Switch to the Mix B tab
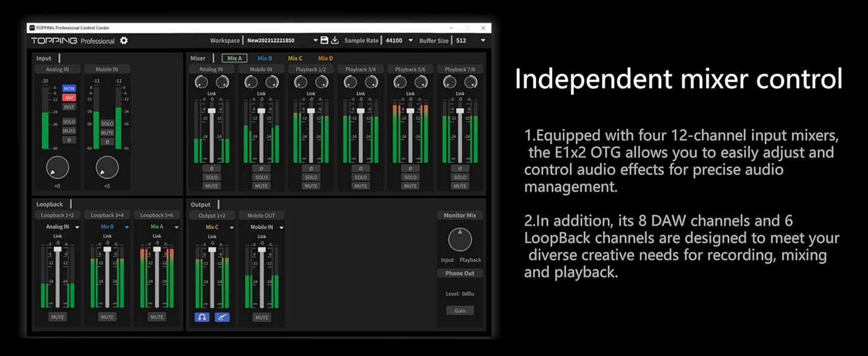The width and height of the screenshot is (868, 356). click(264, 58)
